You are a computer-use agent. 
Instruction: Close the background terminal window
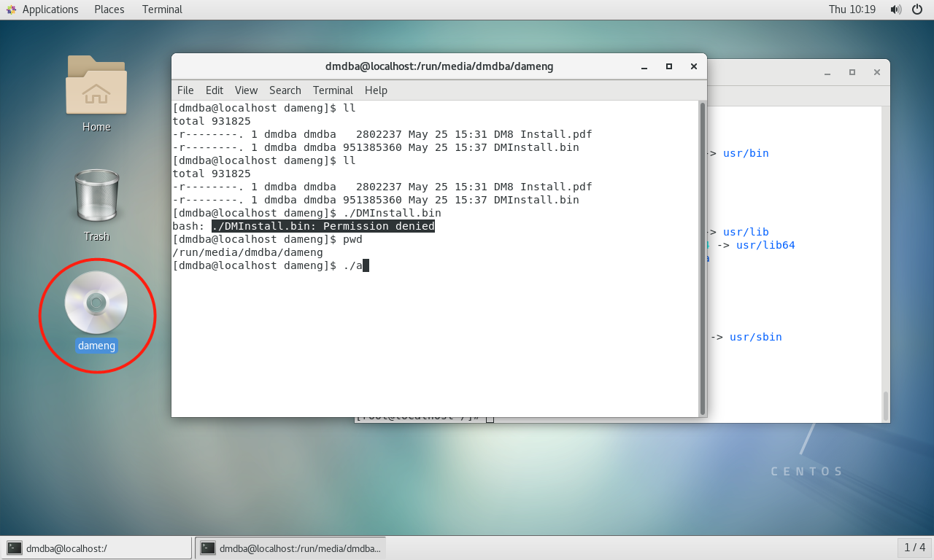[x=877, y=72]
